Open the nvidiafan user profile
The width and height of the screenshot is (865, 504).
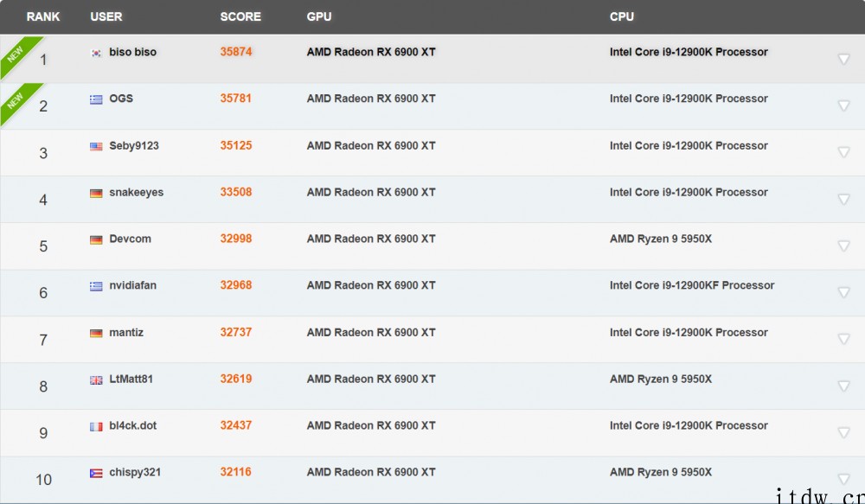(x=133, y=285)
